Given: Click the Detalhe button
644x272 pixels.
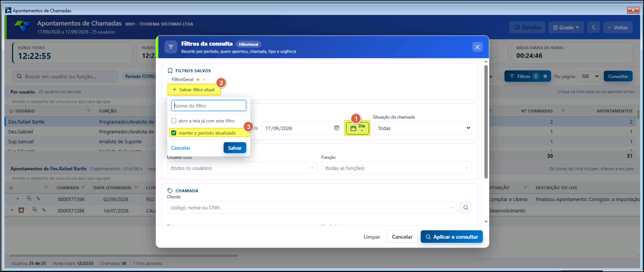Looking at the screenshot, I should coord(527,27).
